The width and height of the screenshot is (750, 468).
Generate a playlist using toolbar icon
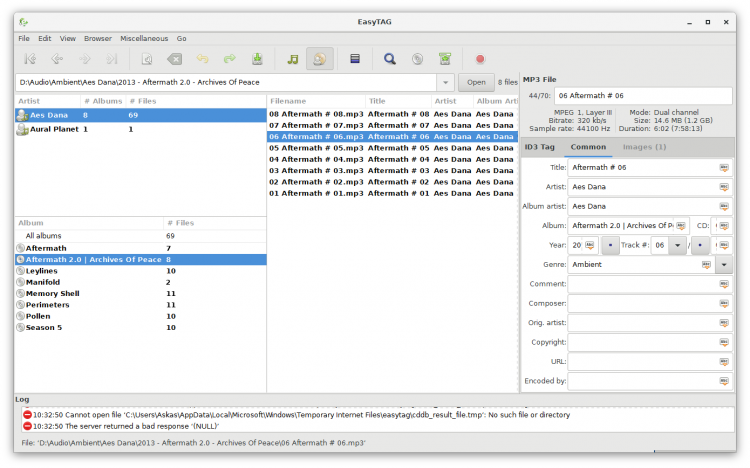coord(445,60)
